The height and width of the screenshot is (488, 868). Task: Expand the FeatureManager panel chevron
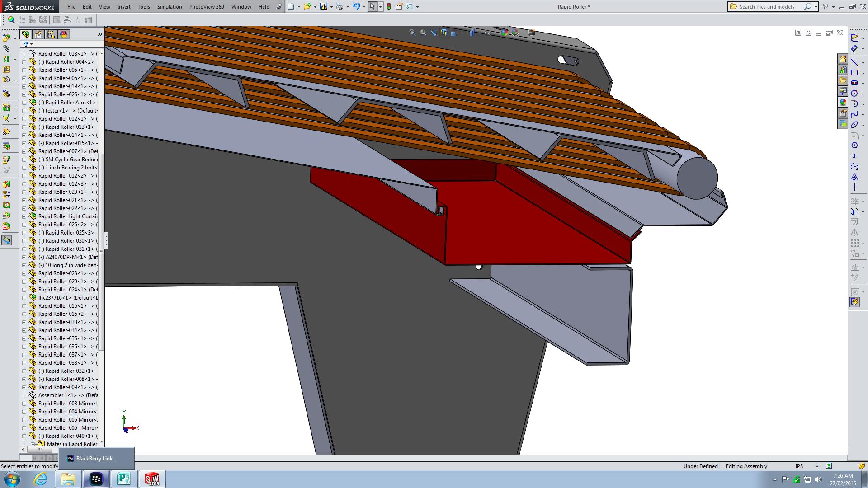coord(100,34)
